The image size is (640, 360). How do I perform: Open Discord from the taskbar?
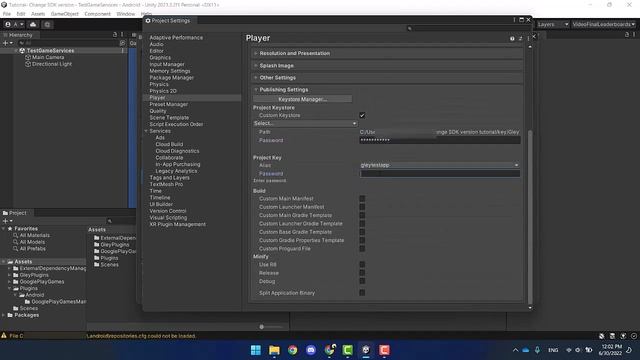(311, 350)
